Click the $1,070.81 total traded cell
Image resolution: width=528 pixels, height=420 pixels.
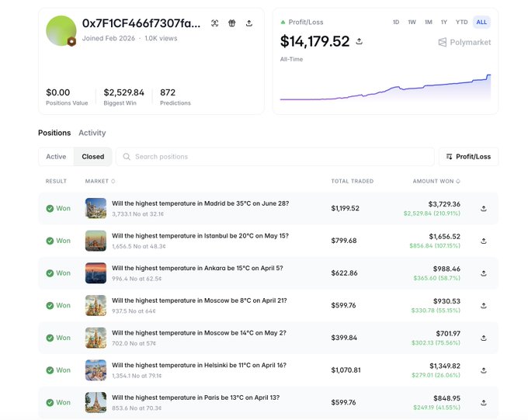tap(346, 370)
